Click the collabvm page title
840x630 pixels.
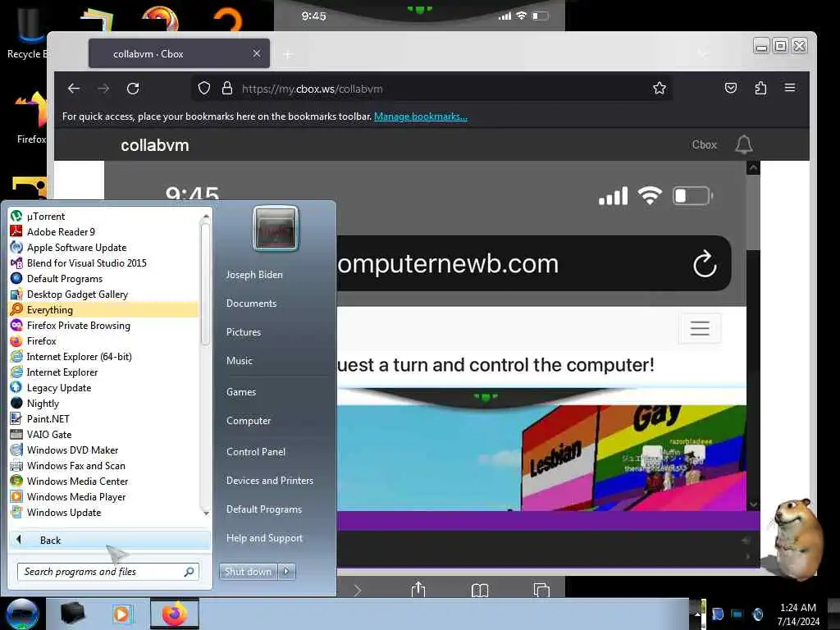click(155, 145)
